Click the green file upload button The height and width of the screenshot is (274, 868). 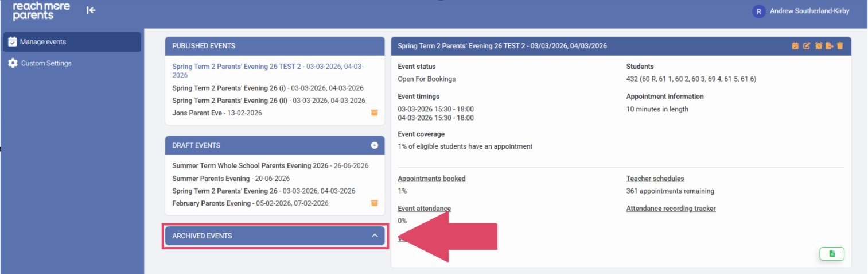click(x=832, y=254)
